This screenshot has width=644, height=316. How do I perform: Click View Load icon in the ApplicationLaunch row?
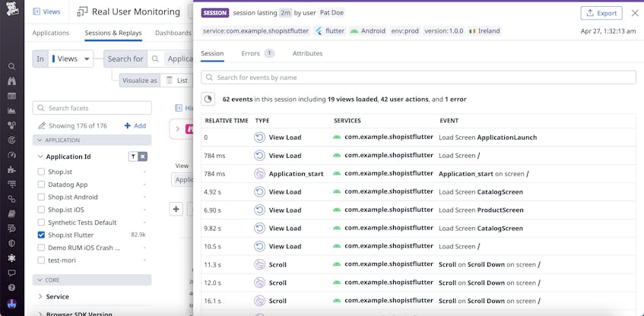[x=259, y=137]
